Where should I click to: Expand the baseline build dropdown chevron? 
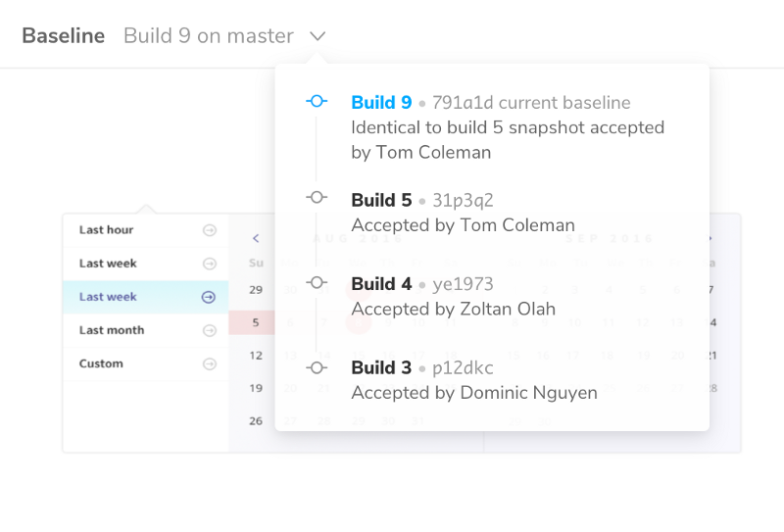[x=317, y=36]
